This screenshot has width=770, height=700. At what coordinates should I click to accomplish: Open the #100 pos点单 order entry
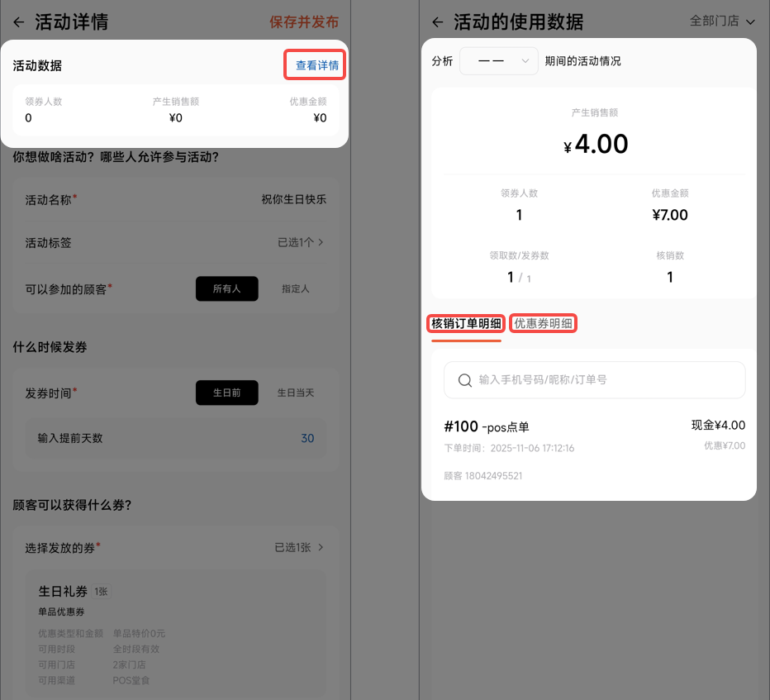pos(595,450)
